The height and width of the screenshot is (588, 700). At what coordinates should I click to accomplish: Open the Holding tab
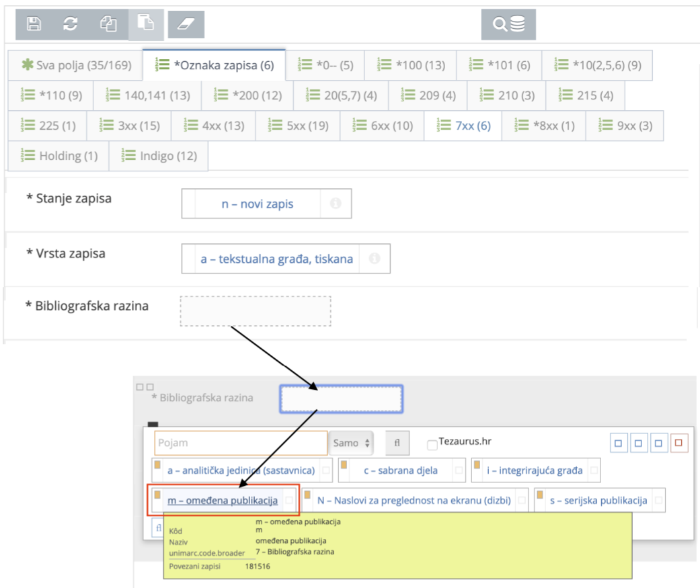[x=59, y=155]
